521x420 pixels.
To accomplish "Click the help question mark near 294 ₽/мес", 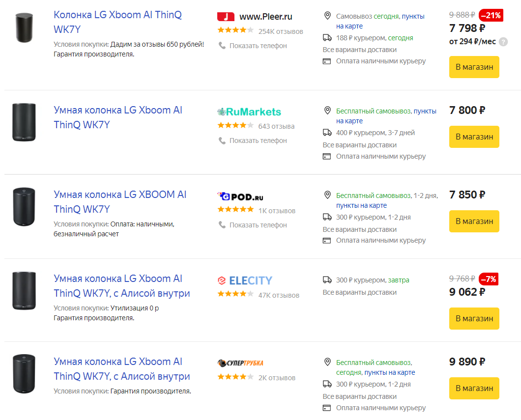I will 503,42.
